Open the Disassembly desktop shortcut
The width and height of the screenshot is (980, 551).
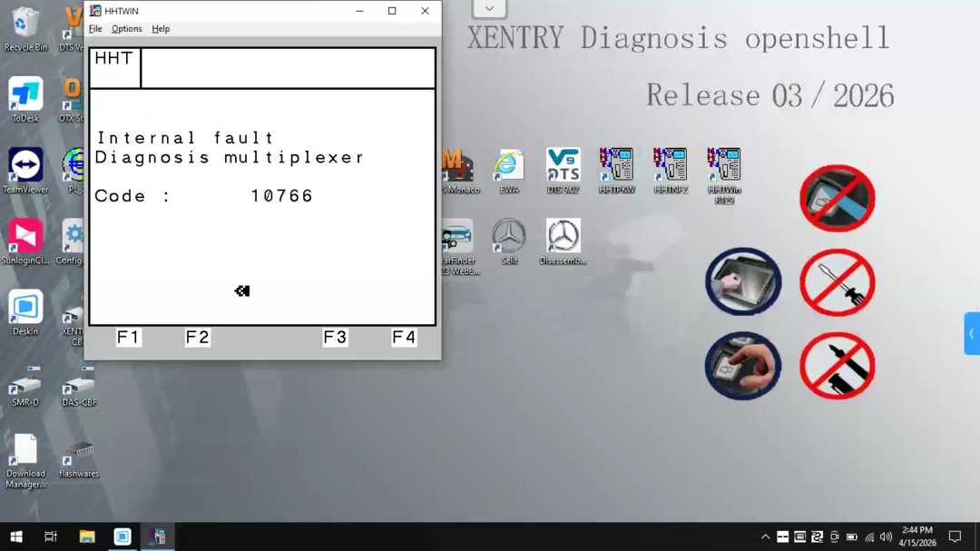click(563, 241)
